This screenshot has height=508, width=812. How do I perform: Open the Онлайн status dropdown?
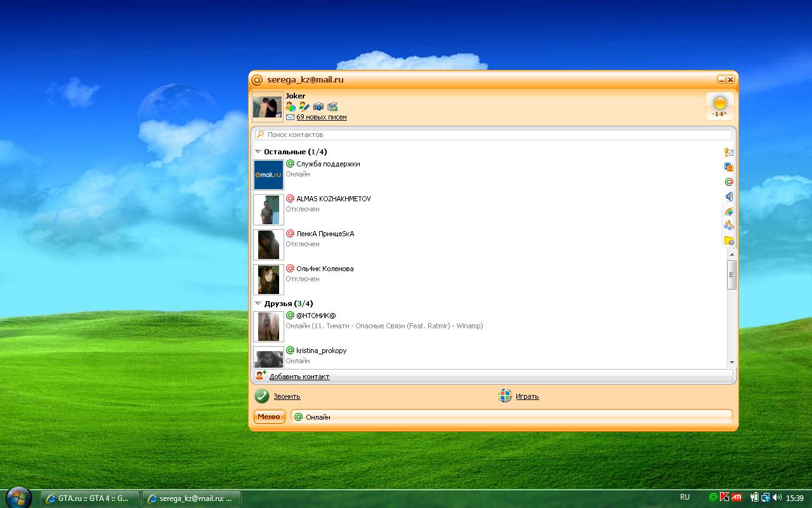coord(511,417)
